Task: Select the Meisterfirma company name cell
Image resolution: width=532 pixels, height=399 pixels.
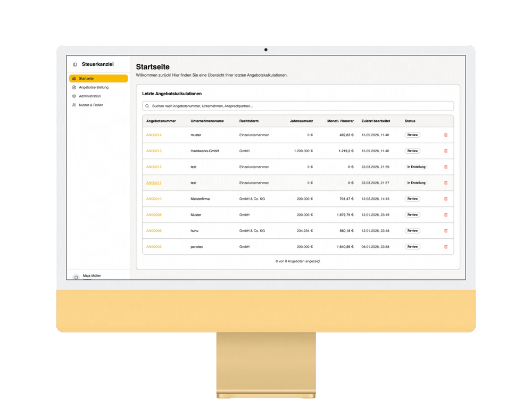Action: coord(200,199)
